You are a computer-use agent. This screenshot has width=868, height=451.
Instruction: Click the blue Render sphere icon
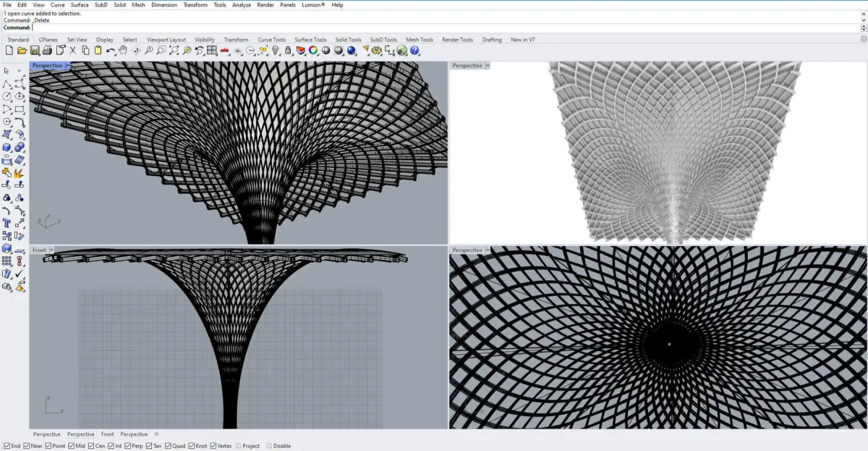pyautogui.click(x=352, y=51)
